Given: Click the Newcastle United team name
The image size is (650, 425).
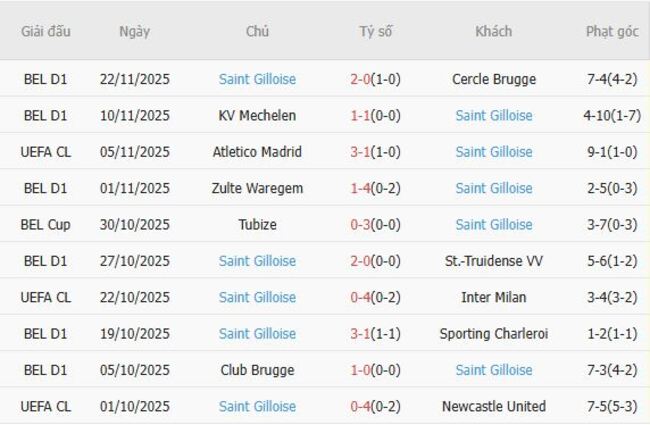Looking at the screenshot, I should tap(493, 406).
